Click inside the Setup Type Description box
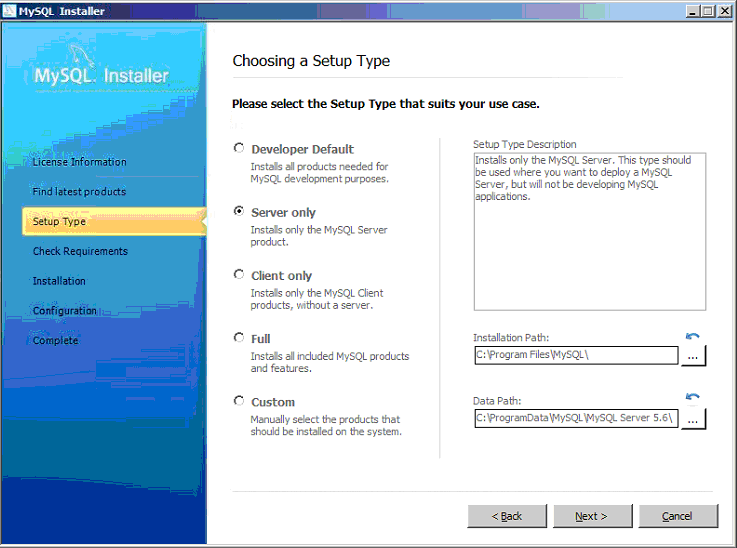 589,232
